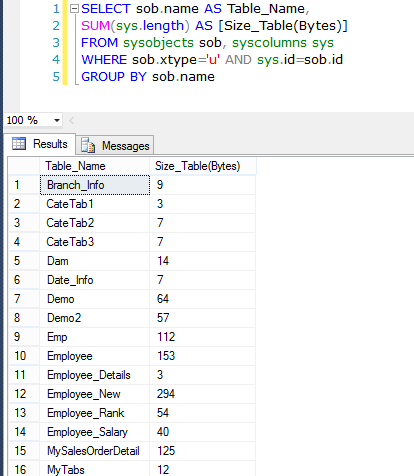The width and height of the screenshot is (414, 476).
Task: Select row header number 1
Action: pyautogui.click(x=24, y=185)
